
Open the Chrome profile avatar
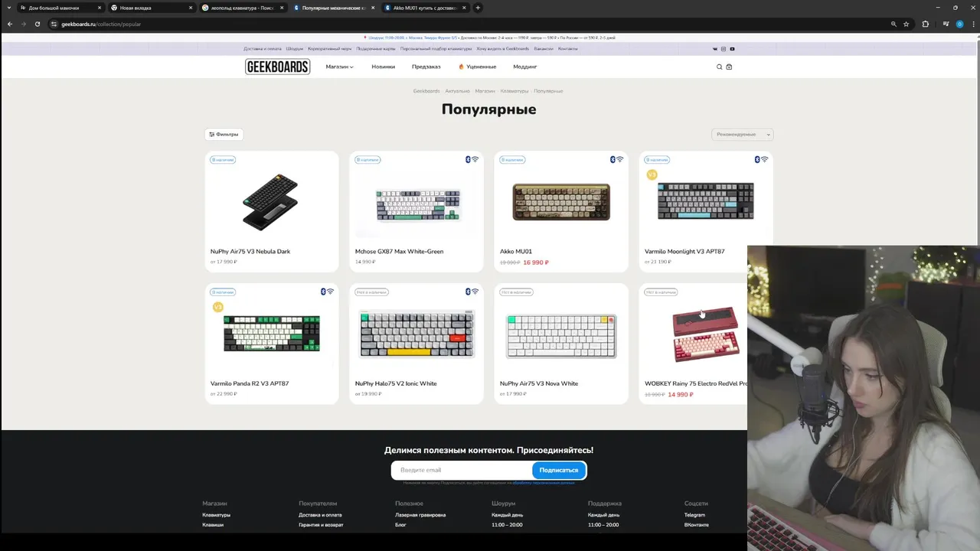click(959, 24)
